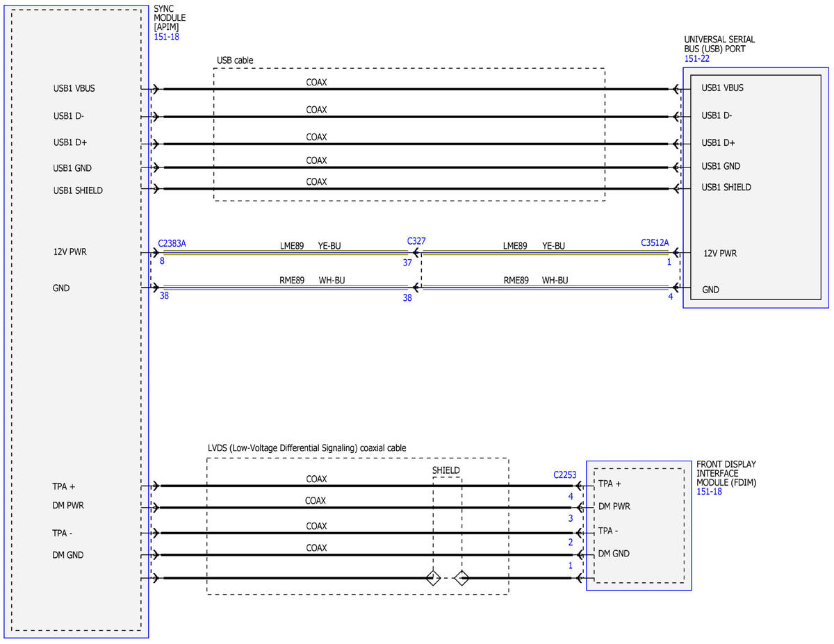
Task: Open the 151-22 link under USB PORT
Action: tap(697, 59)
